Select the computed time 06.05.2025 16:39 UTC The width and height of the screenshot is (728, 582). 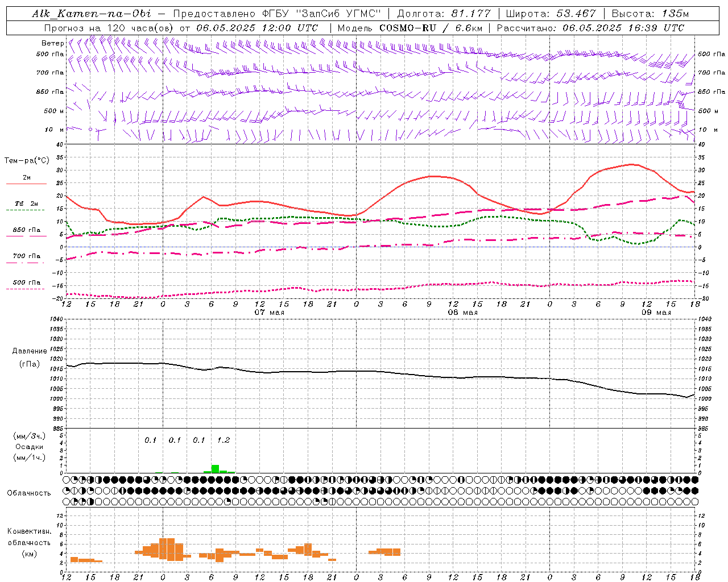(x=623, y=28)
